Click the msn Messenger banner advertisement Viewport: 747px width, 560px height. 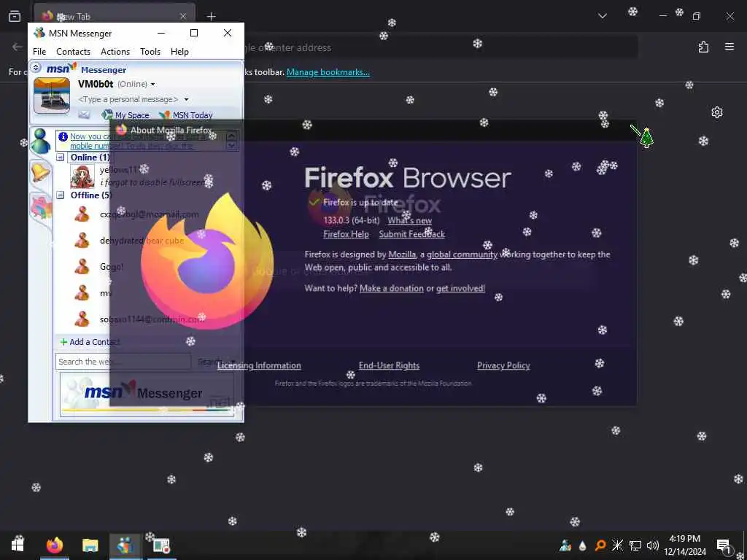tap(147, 394)
